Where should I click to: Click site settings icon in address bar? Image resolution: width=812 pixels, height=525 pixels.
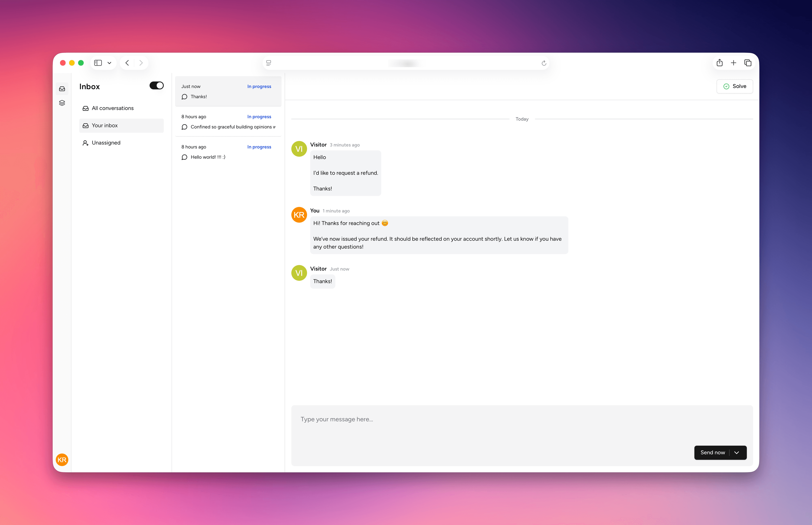pyautogui.click(x=269, y=63)
